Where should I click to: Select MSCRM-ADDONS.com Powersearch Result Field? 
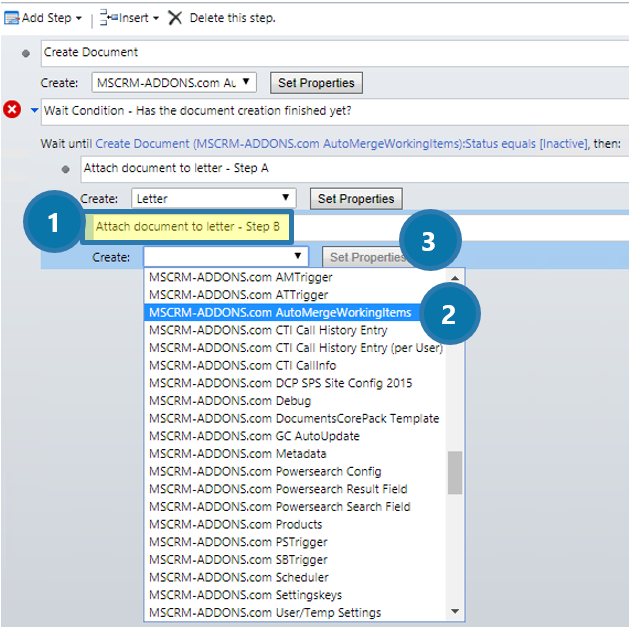(295, 489)
